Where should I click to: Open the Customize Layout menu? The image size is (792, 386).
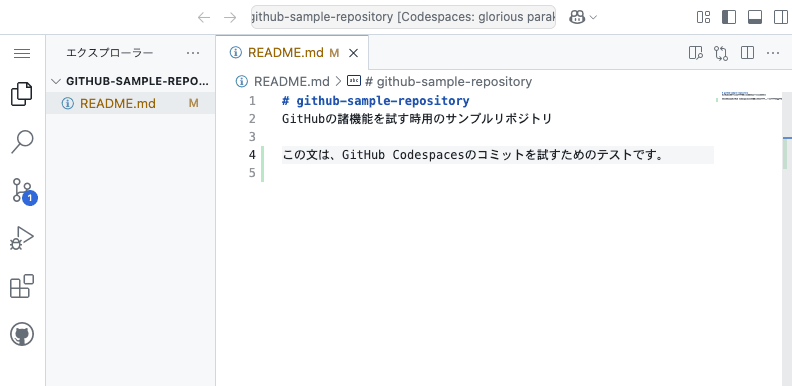[703, 17]
